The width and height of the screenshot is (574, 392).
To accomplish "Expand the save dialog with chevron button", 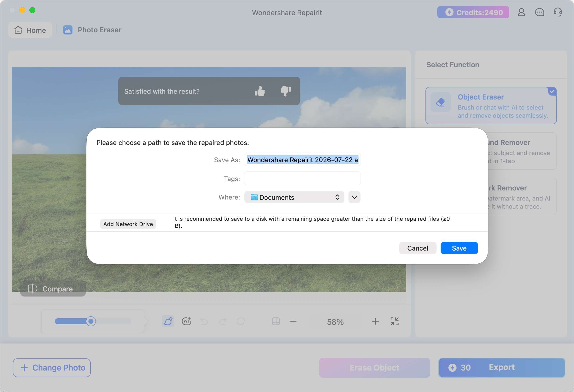I will pyautogui.click(x=354, y=197).
